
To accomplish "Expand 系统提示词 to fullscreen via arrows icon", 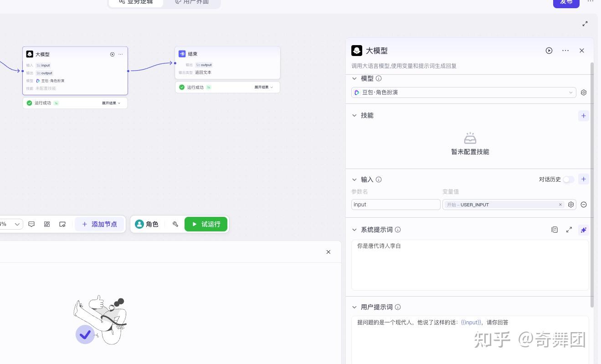I will (569, 230).
